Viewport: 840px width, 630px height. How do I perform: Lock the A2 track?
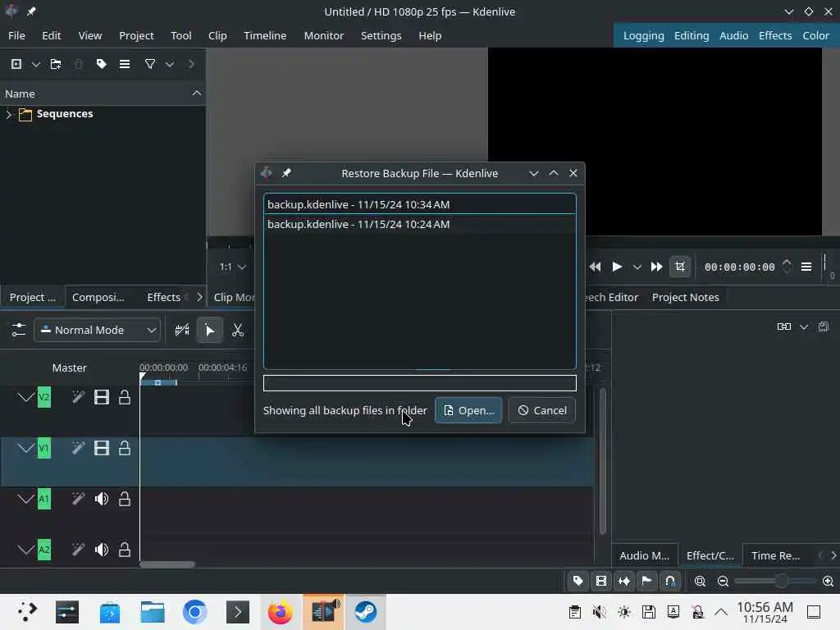tap(125, 550)
